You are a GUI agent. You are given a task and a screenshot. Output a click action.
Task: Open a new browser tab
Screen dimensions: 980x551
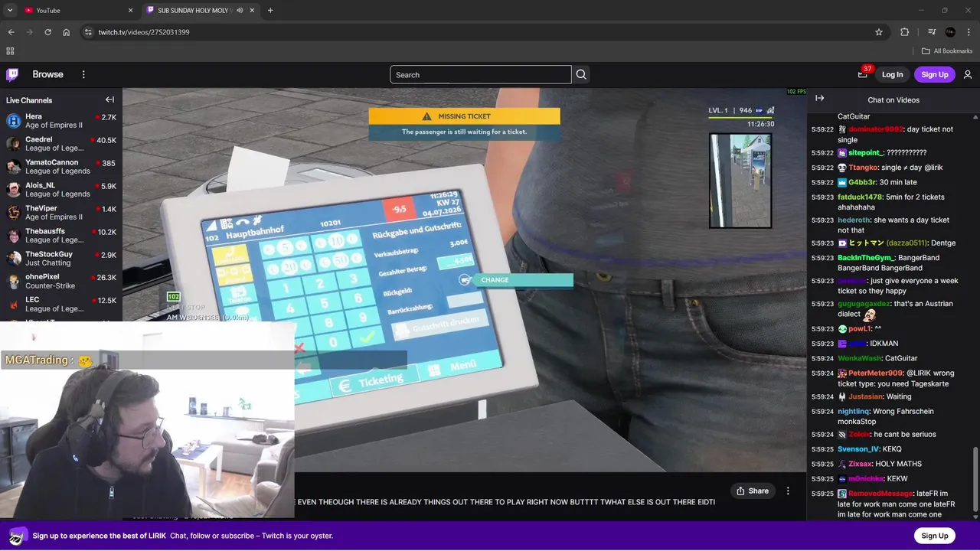pos(270,10)
